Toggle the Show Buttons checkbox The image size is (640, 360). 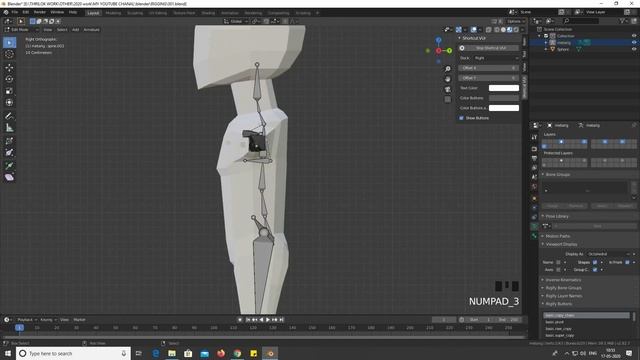pos(462,118)
